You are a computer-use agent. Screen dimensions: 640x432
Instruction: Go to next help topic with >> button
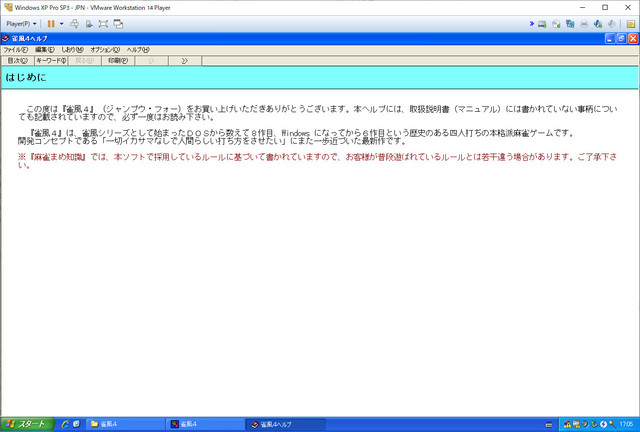pos(185,61)
